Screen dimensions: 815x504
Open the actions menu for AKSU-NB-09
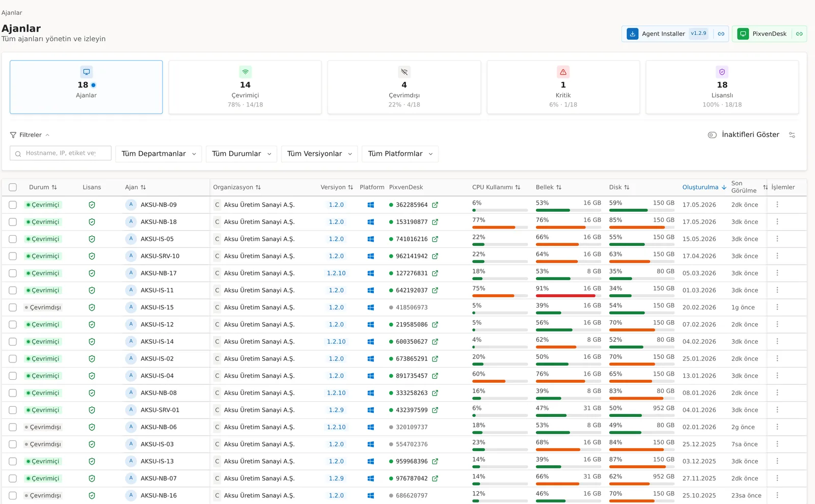(x=777, y=205)
